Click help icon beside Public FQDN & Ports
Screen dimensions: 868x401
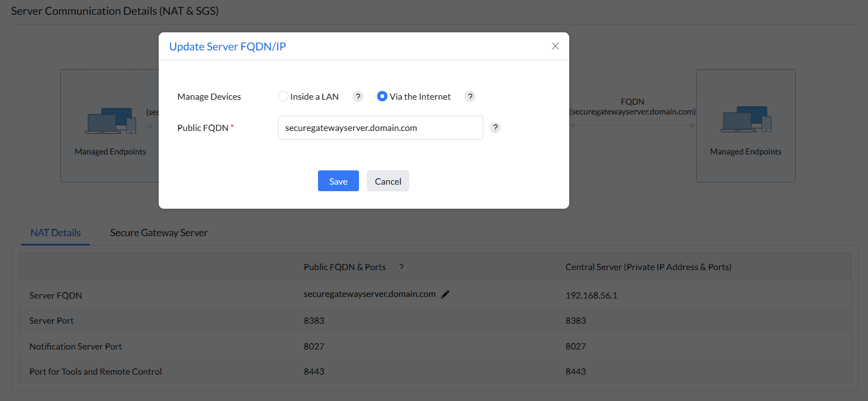(401, 267)
